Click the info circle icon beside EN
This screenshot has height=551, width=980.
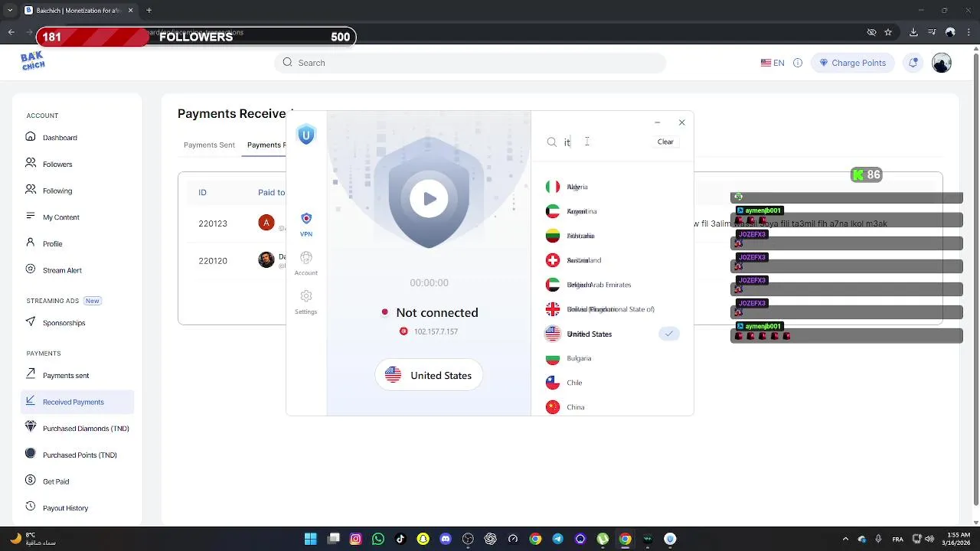tap(798, 63)
